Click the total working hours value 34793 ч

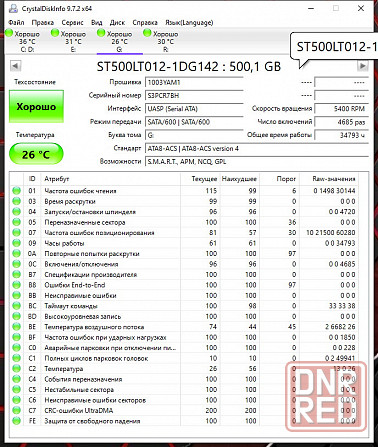(x=341, y=135)
